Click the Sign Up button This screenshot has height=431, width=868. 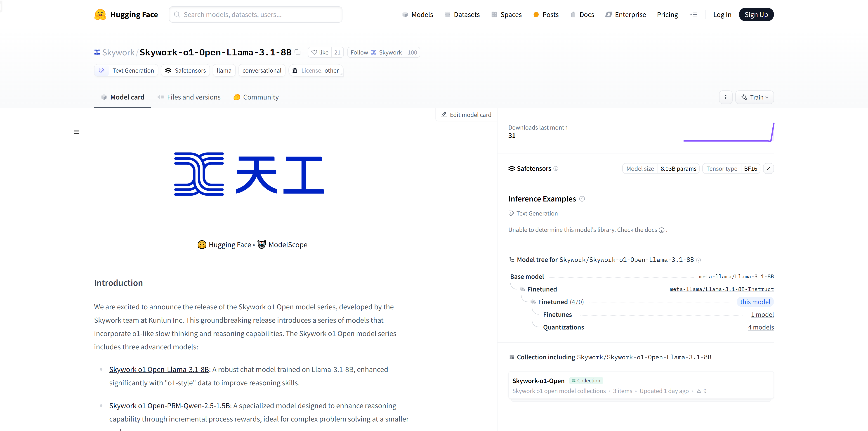point(756,14)
